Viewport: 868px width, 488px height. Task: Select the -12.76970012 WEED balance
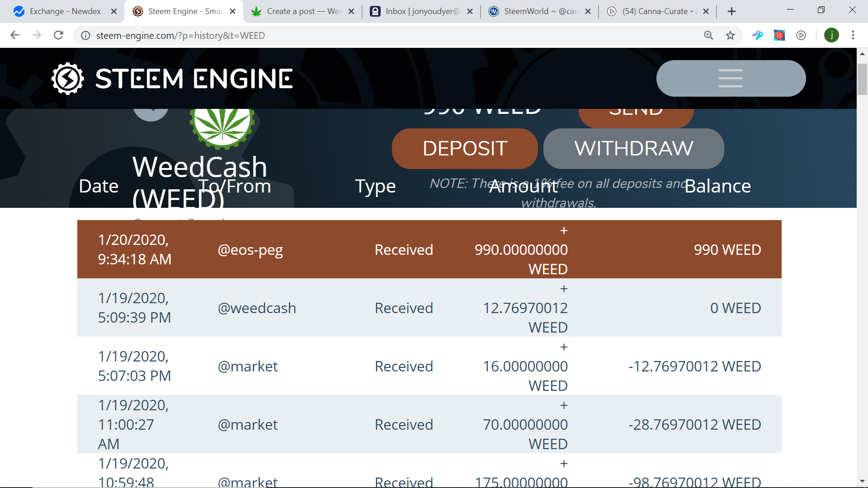pos(695,366)
